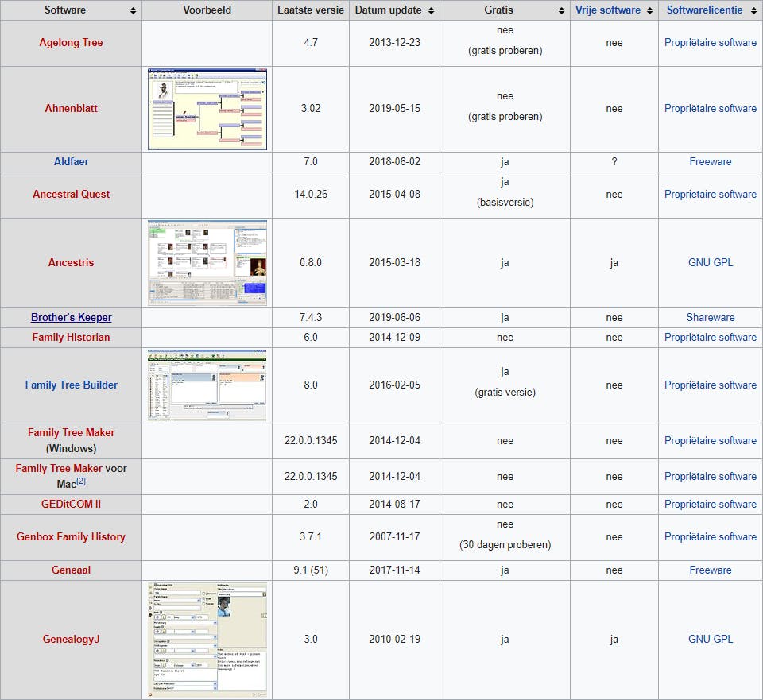Screen dimensions: 763x700
Task: View the Ancestris screenshot thumbnail
Action: (x=207, y=263)
